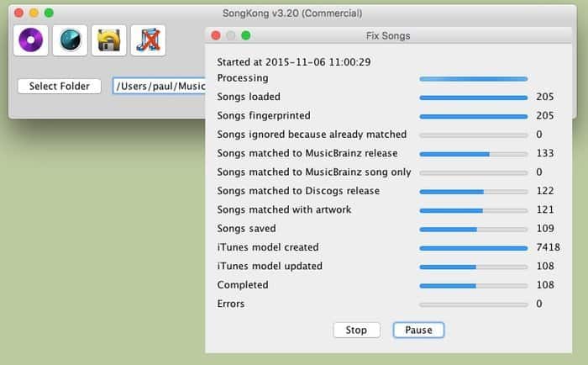Click the 'Processing' label
Viewport: 588px width, 365px height.
pyautogui.click(x=243, y=78)
